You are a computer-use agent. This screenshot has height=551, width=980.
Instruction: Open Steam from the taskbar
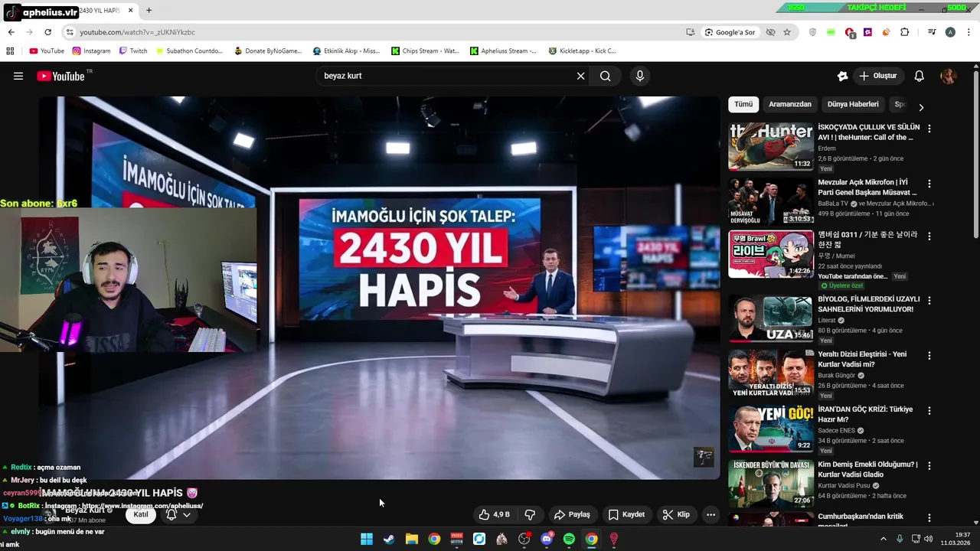coord(389,539)
